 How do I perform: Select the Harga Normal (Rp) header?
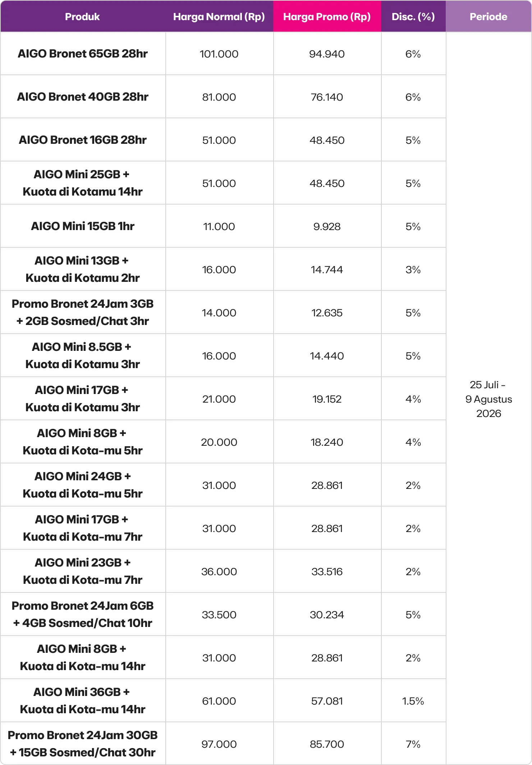[219, 17]
